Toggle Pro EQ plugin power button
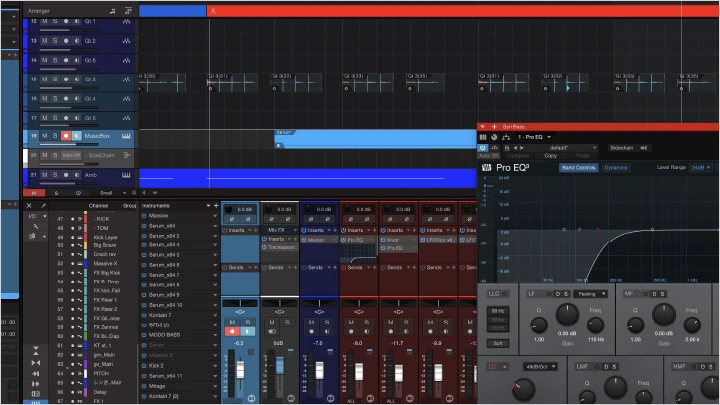 point(483,148)
